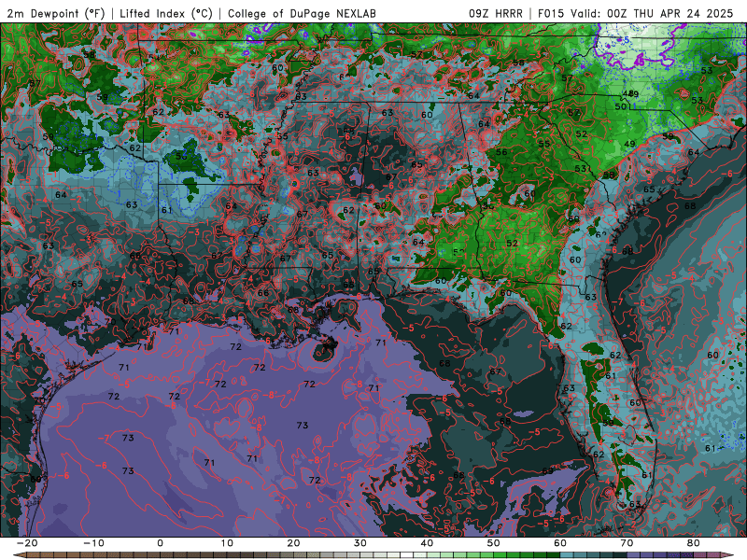
Task: Click the 60 label on the color scale
Action: click(x=560, y=543)
